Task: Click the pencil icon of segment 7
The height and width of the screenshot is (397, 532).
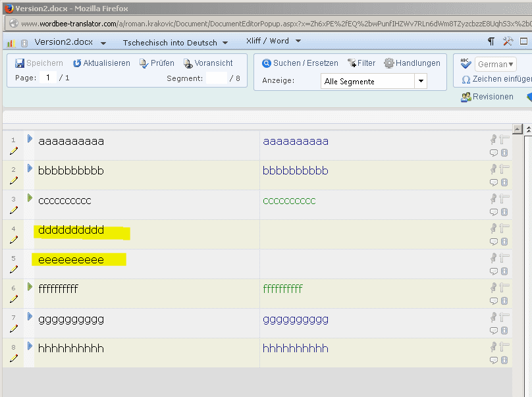Action: (x=14, y=328)
